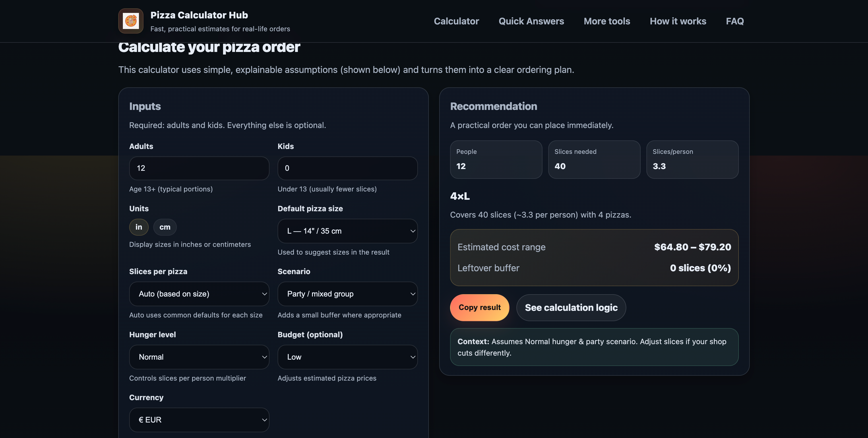Click the Slices/person stat card
The image size is (868, 438).
click(692, 159)
